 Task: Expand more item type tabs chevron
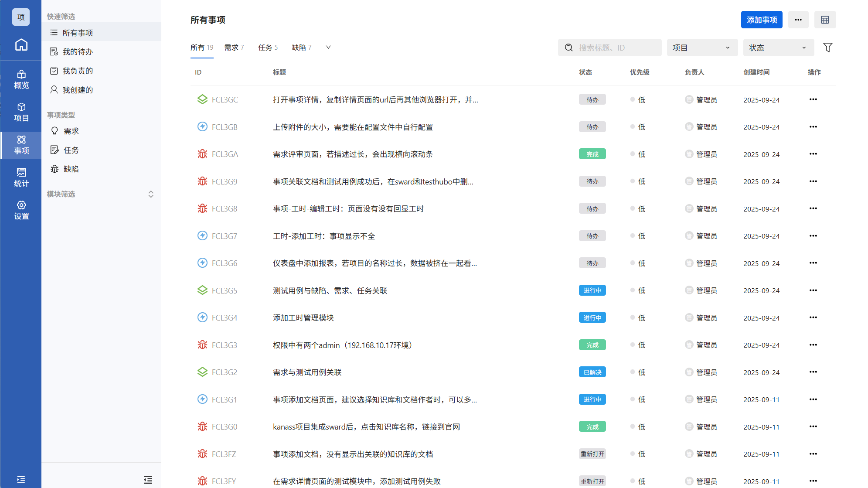(328, 48)
